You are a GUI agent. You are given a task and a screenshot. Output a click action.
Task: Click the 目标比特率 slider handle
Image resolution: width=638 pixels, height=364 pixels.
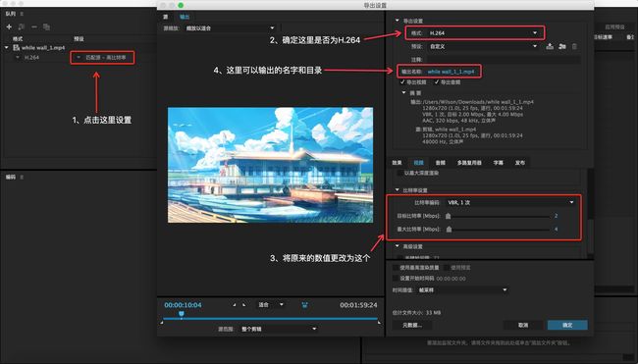point(449,216)
